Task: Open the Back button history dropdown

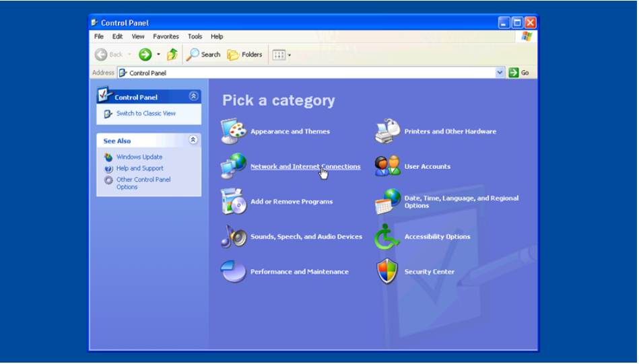Action: (x=129, y=54)
